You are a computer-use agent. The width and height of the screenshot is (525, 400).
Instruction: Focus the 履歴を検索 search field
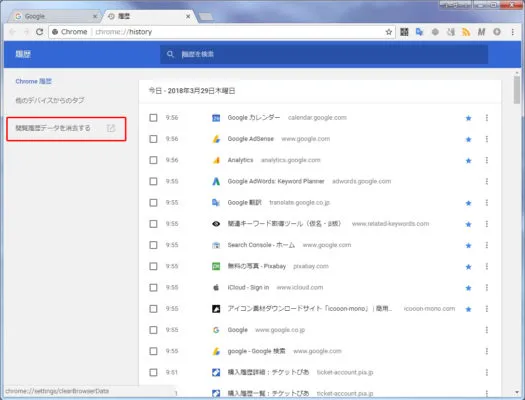(323, 54)
